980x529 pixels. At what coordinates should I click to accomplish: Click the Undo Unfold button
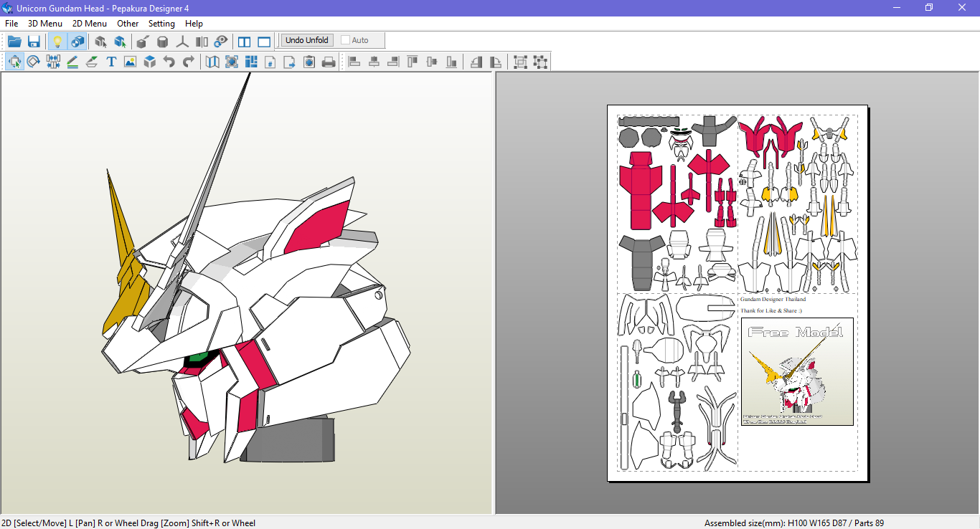(x=307, y=40)
